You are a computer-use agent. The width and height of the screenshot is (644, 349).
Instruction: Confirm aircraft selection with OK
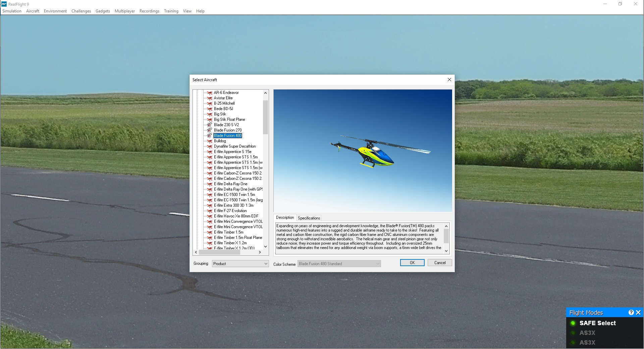click(412, 262)
